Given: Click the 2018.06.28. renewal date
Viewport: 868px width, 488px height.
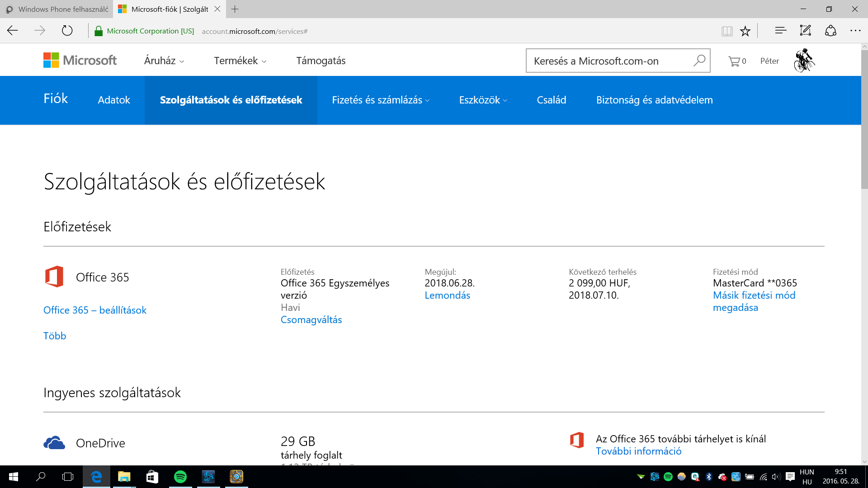Looking at the screenshot, I should pos(450,283).
